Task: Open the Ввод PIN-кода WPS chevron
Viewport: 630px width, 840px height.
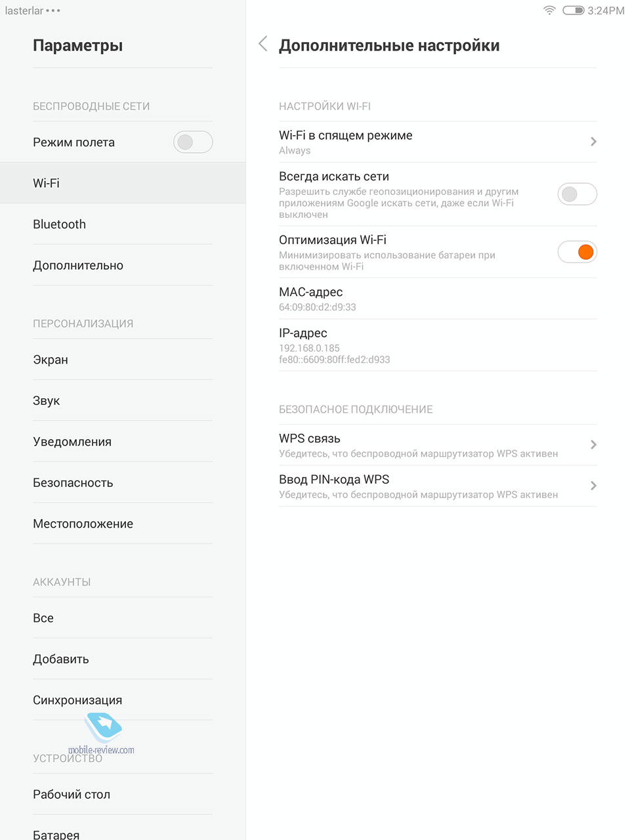Action: 593,486
